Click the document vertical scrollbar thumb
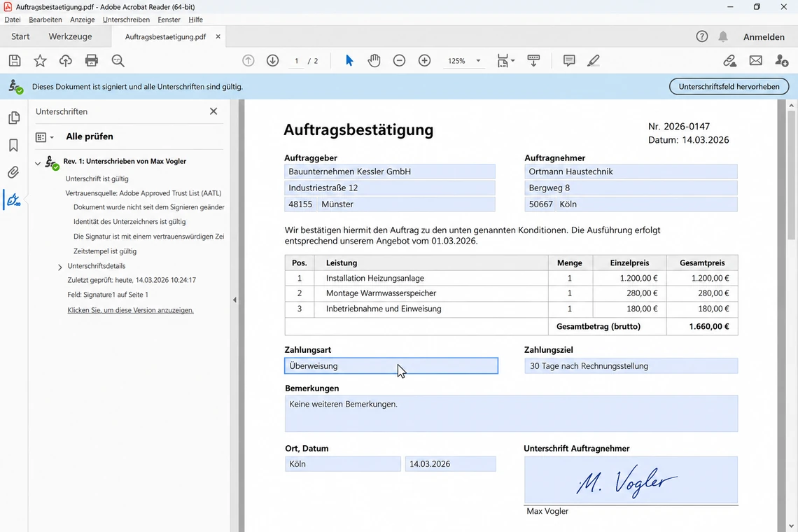Viewport: 798px width, 532px height. [x=792, y=176]
